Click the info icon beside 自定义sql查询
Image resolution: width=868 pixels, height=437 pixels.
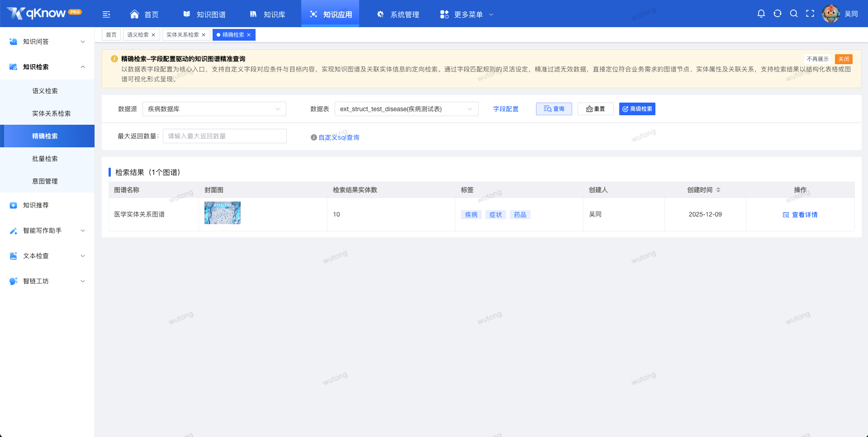[x=313, y=137]
